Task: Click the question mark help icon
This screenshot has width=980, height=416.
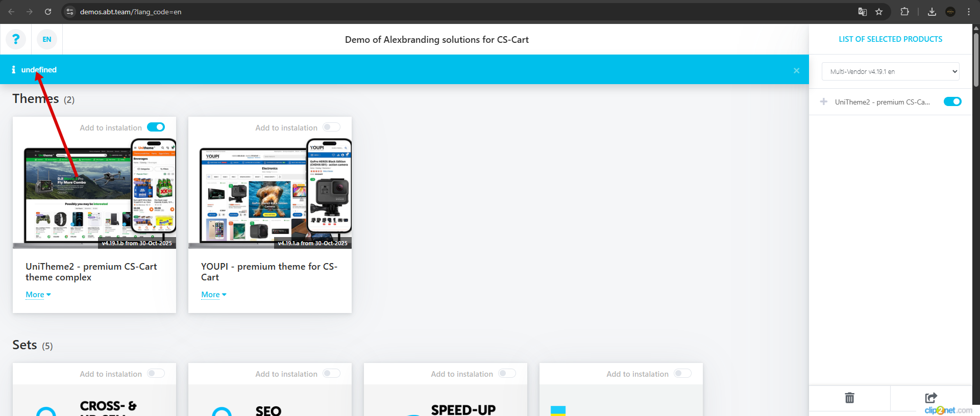Action: click(x=16, y=39)
